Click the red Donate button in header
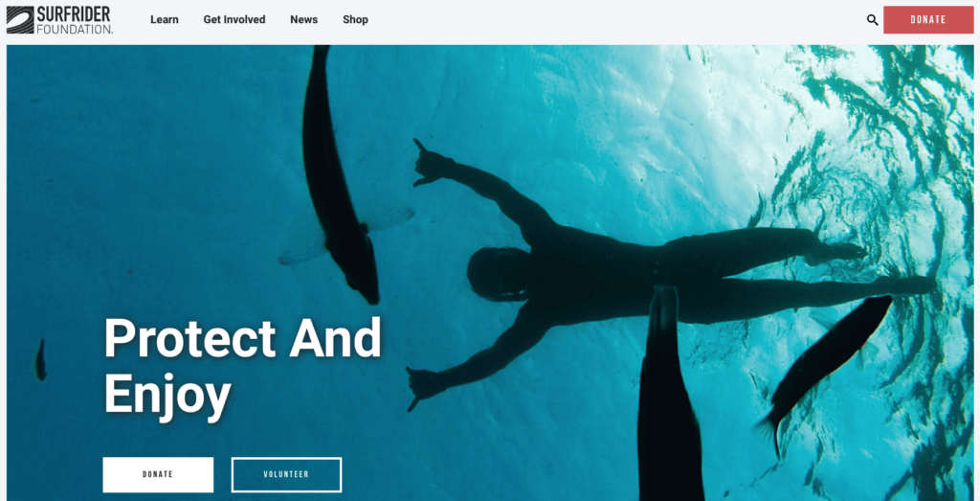980x501 pixels. coord(928,19)
